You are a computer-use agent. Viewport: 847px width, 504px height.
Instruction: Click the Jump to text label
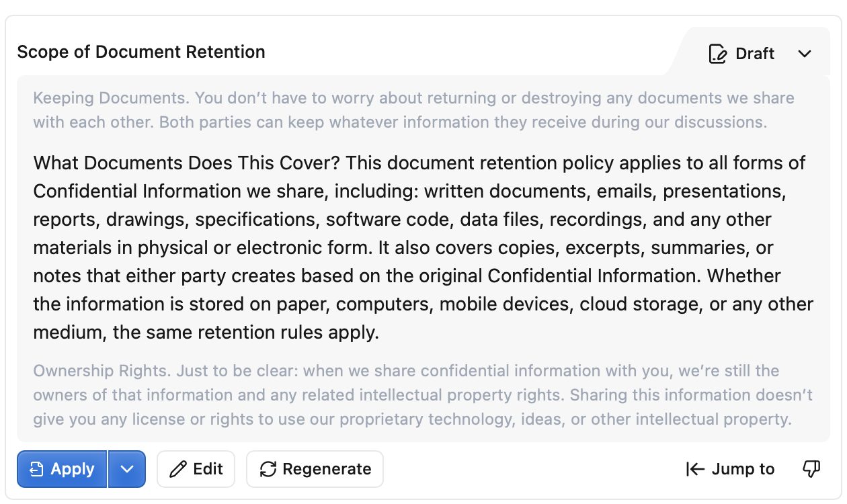click(x=743, y=469)
